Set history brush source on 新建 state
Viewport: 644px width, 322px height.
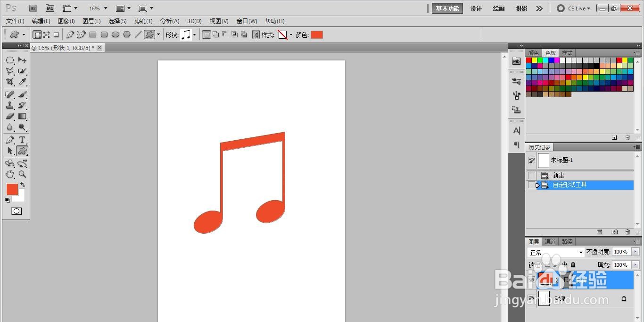click(532, 175)
